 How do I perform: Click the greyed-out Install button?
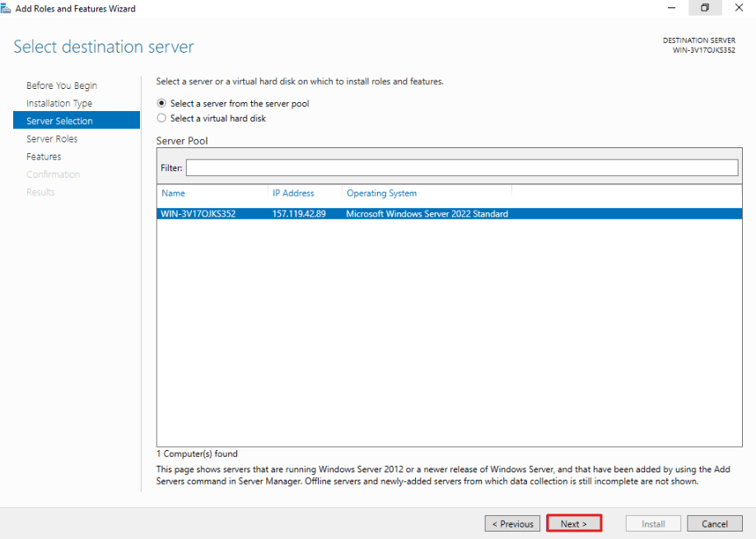[653, 523]
